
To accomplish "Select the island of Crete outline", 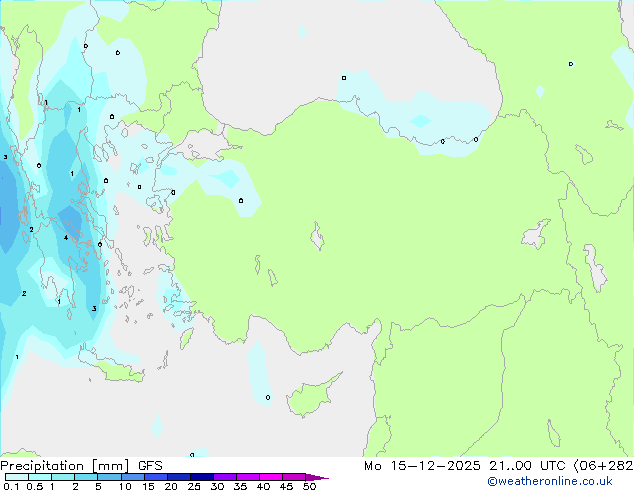I will click(x=118, y=371).
